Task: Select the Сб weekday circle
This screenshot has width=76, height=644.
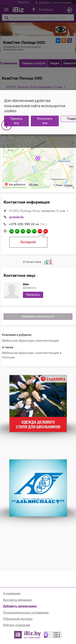Action: [40, 231]
